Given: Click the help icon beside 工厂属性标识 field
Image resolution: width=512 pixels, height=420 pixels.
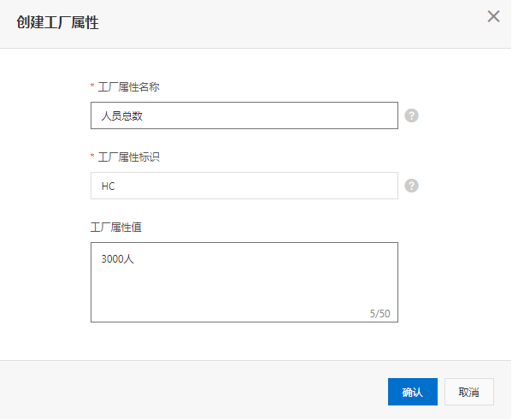Looking at the screenshot, I should point(411,186).
